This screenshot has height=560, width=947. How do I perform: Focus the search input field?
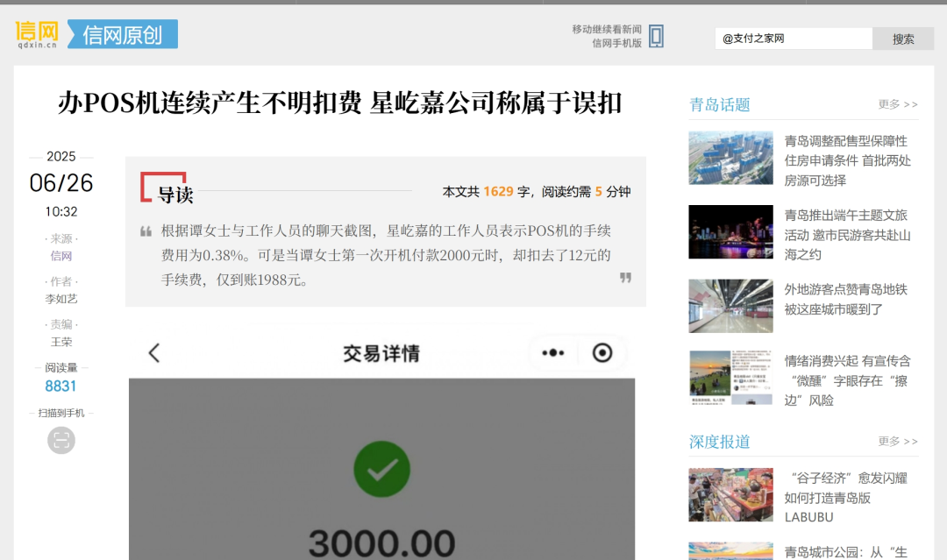[794, 39]
